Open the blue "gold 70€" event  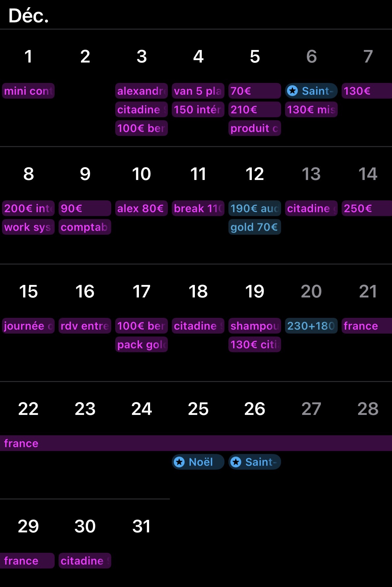[x=254, y=227]
